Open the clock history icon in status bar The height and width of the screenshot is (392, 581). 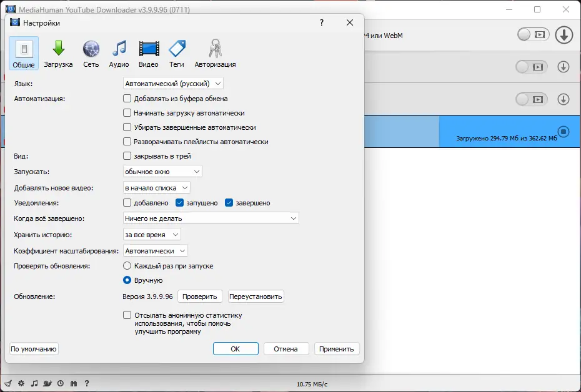[61, 383]
